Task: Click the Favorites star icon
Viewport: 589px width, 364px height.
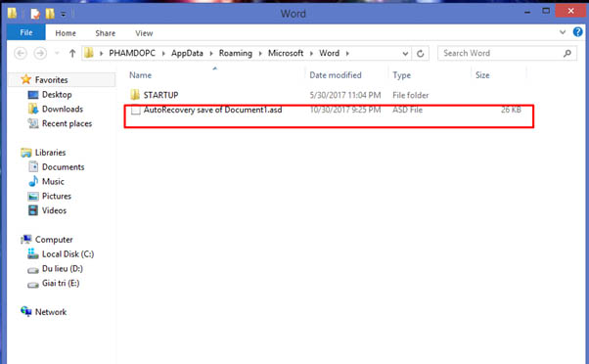Action: [x=25, y=79]
